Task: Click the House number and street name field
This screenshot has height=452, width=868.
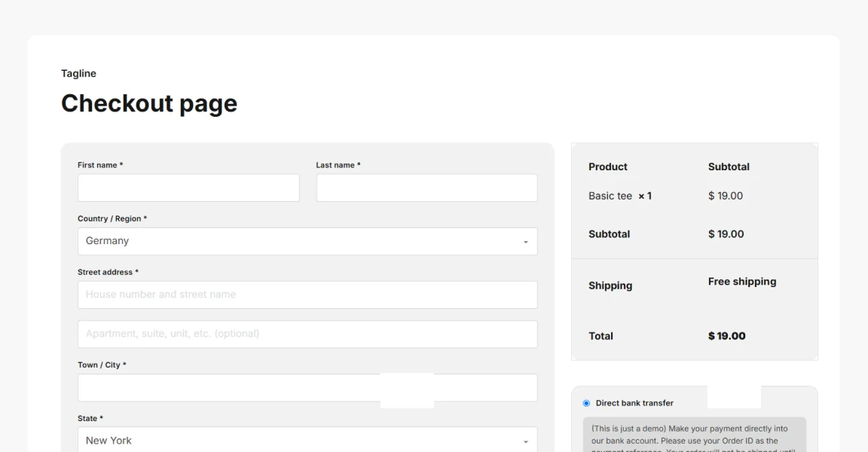Action: tap(307, 295)
